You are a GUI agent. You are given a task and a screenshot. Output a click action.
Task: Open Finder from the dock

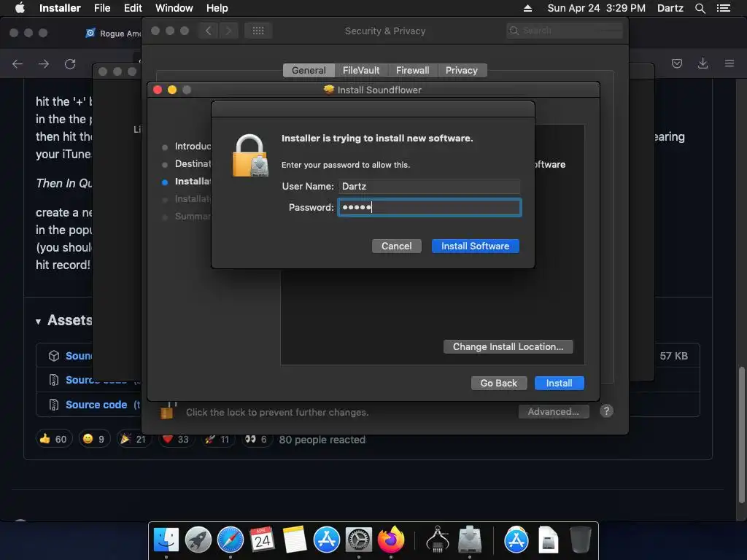(166, 540)
